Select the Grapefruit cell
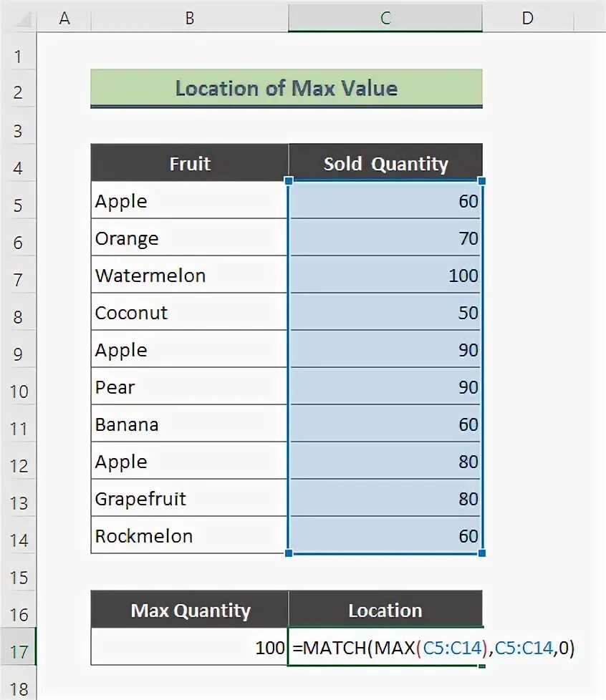The width and height of the screenshot is (606, 700). [189, 498]
